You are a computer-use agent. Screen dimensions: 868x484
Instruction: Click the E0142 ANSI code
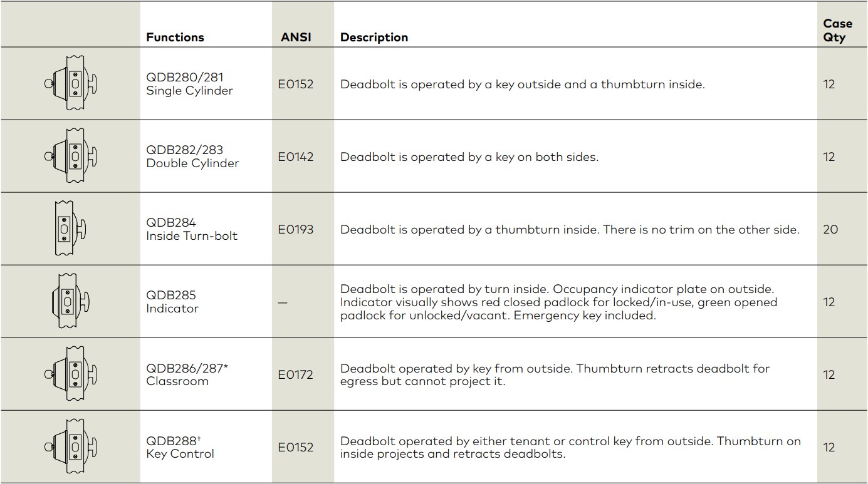tap(296, 157)
